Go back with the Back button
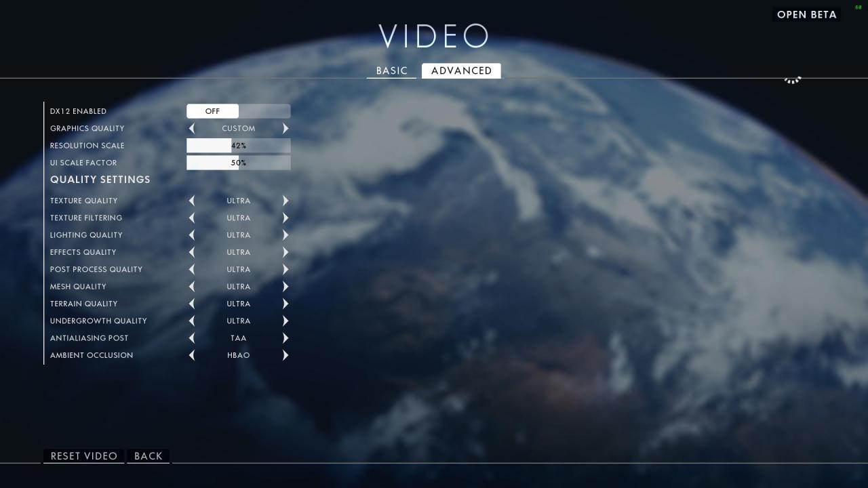Screen dimensions: 868x488 pos(149,456)
